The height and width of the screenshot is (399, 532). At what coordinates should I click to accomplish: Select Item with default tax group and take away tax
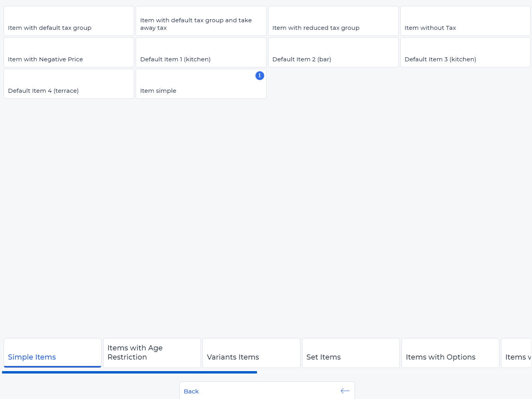201,21
